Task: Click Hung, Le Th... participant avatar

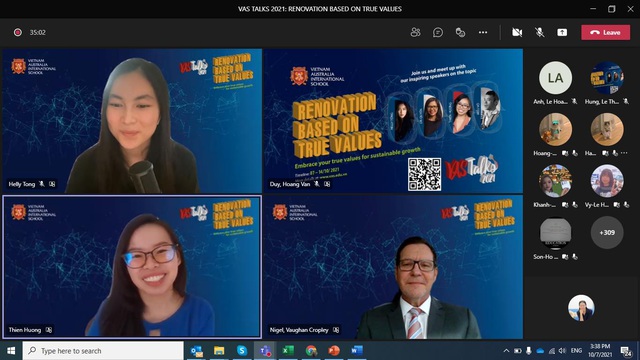Action: 607,78
